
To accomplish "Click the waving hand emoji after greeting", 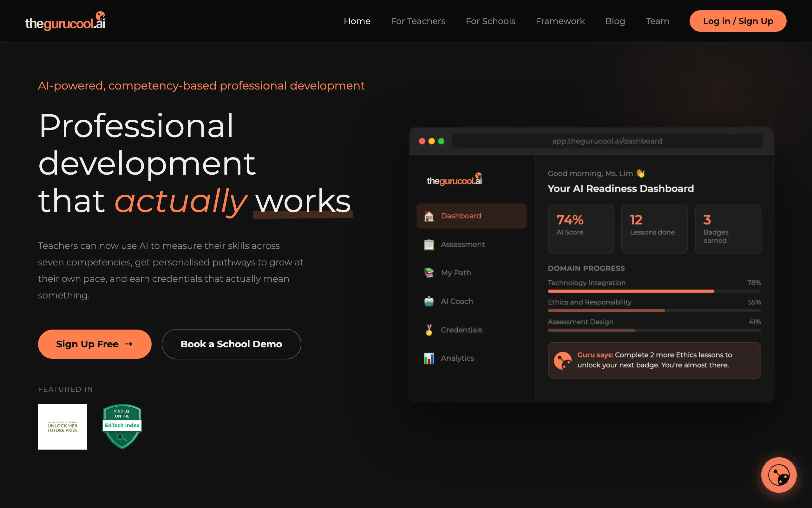I will [x=640, y=173].
